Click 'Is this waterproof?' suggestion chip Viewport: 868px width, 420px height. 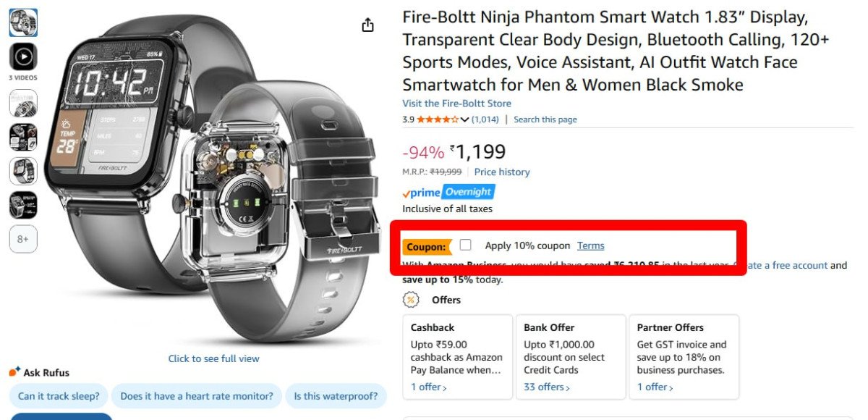tap(336, 396)
